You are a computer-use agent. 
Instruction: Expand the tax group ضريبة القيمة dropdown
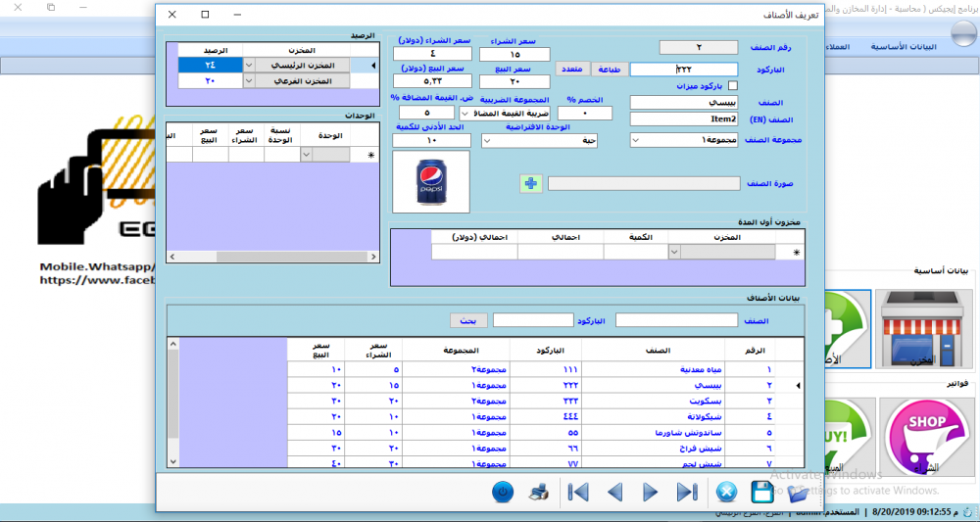(x=465, y=114)
